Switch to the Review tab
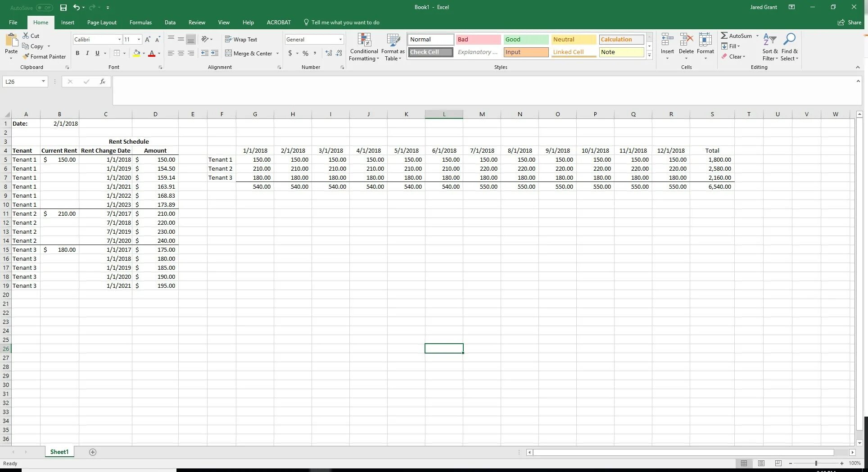 pyautogui.click(x=197, y=22)
